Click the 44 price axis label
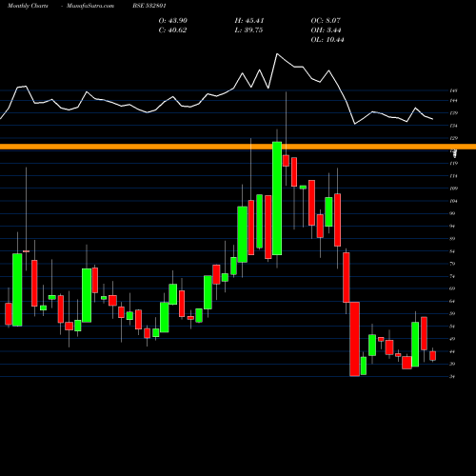The height and width of the screenshot is (476, 476). (452, 351)
